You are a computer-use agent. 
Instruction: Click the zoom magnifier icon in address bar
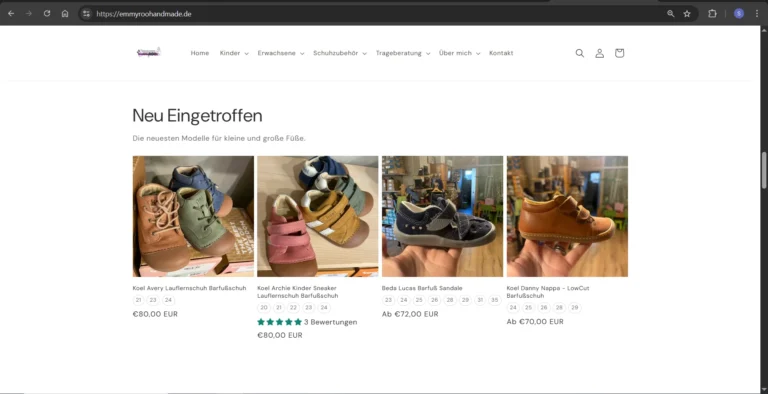pos(671,14)
